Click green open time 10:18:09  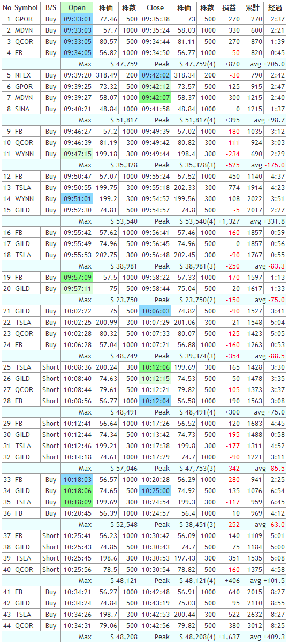[77, 502]
